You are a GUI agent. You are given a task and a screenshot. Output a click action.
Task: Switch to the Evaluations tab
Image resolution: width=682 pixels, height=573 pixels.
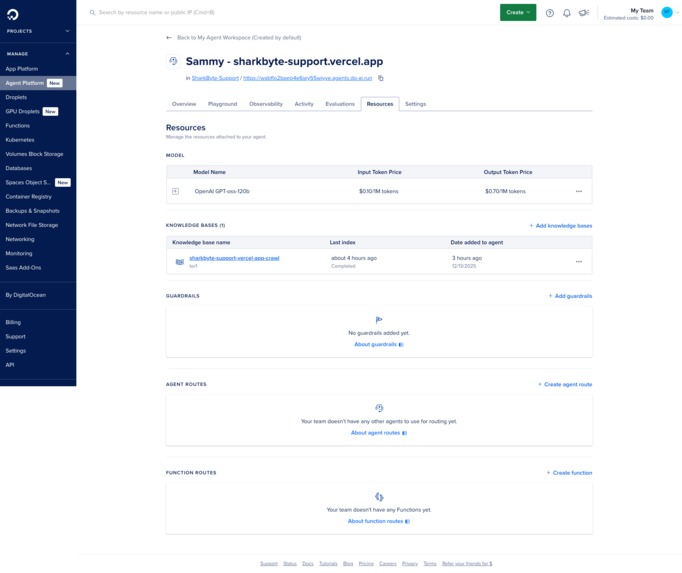pos(340,104)
